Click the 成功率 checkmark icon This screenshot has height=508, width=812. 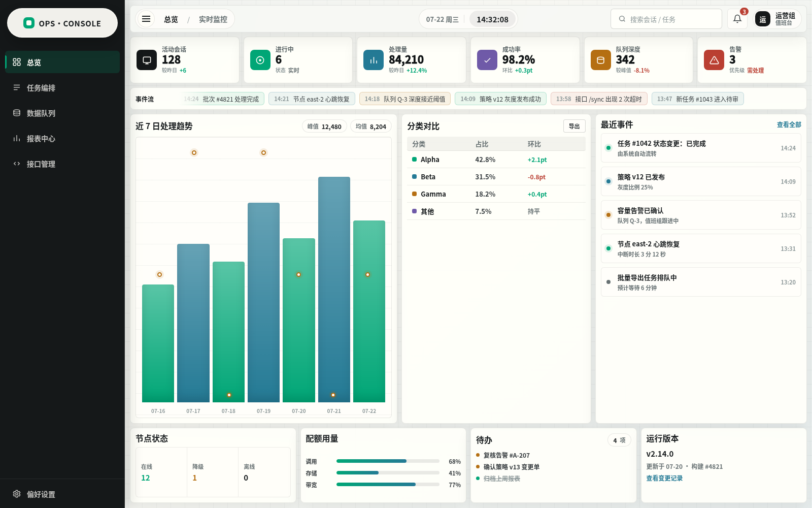point(487,60)
